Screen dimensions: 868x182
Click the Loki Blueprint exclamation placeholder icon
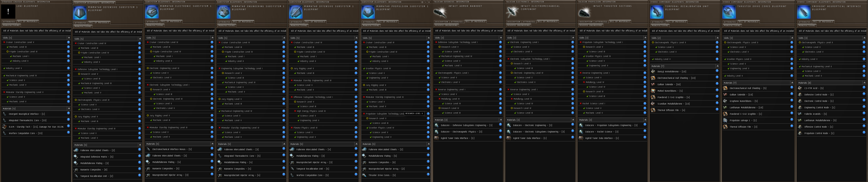tap(8, 12)
